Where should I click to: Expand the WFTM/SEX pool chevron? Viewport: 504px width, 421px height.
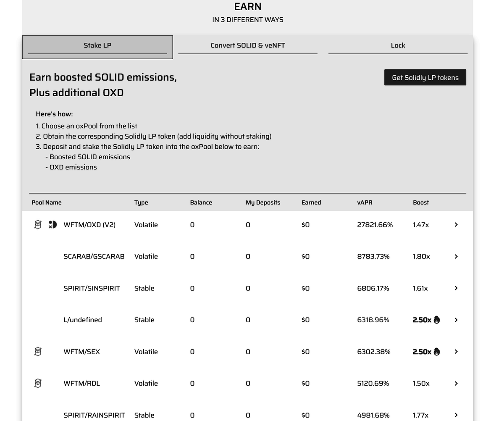[x=456, y=352]
